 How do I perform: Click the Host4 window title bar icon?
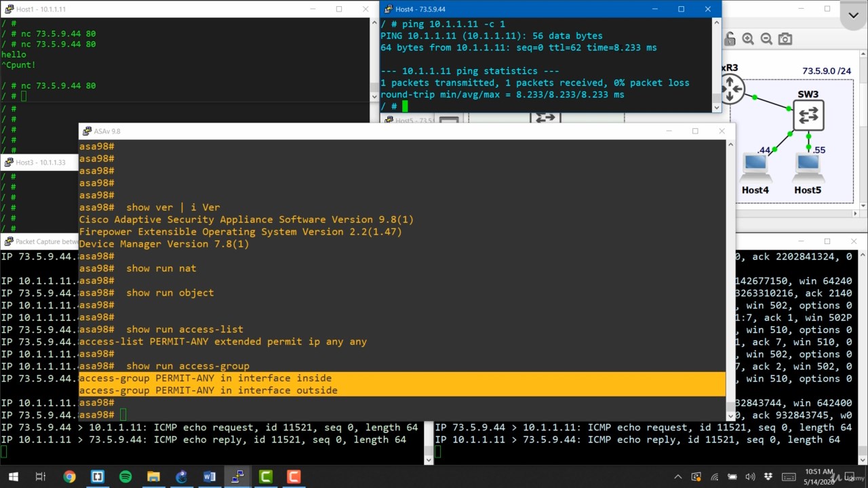(x=388, y=9)
